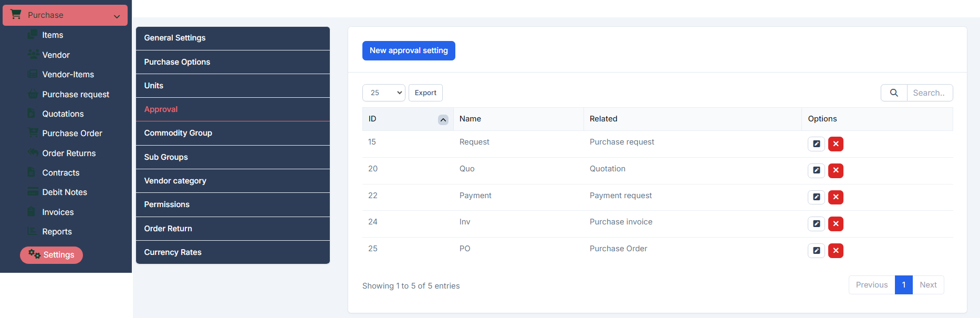Viewport: 980px width, 318px height.
Task: Delete the Quo approval setting
Action: (836, 171)
